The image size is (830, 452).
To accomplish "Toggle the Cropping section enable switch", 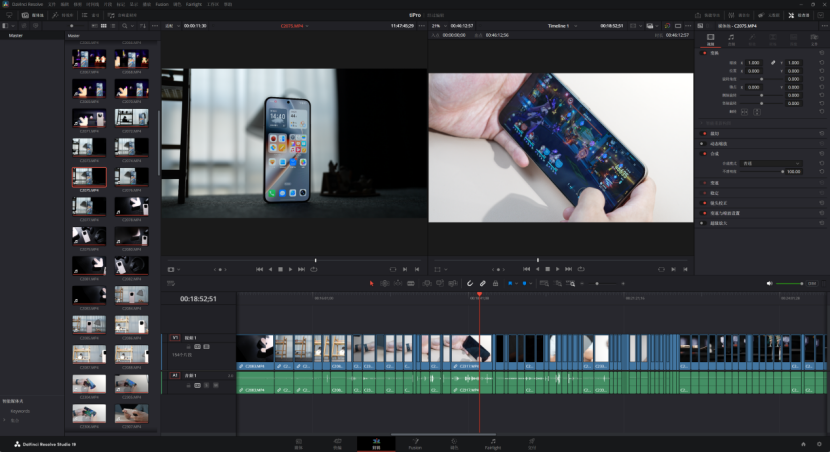I will [702, 133].
